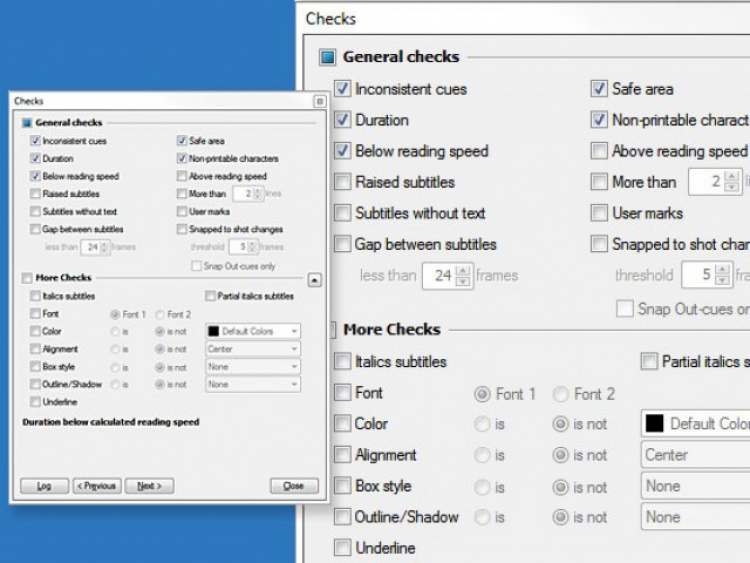
Task: Click the title bar button of the small Checks dialog
Action: click(320, 101)
